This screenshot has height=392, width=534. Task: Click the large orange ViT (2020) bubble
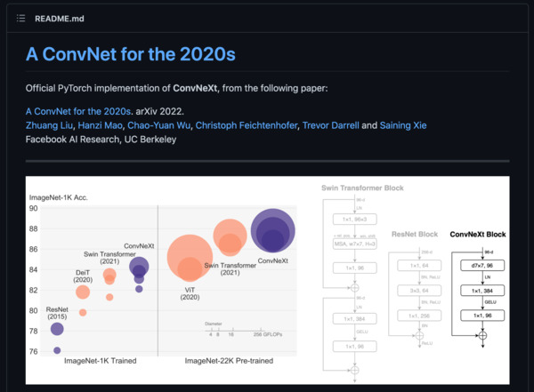coord(190,258)
